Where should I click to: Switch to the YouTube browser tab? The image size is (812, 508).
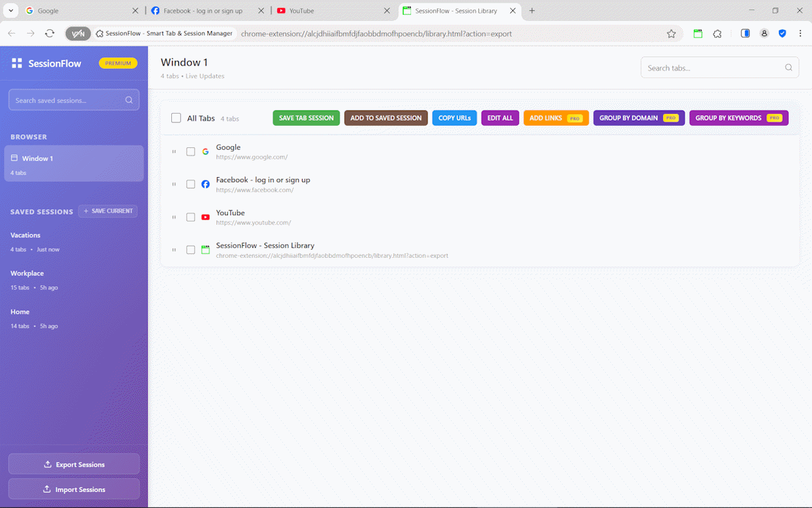coord(330,11)
